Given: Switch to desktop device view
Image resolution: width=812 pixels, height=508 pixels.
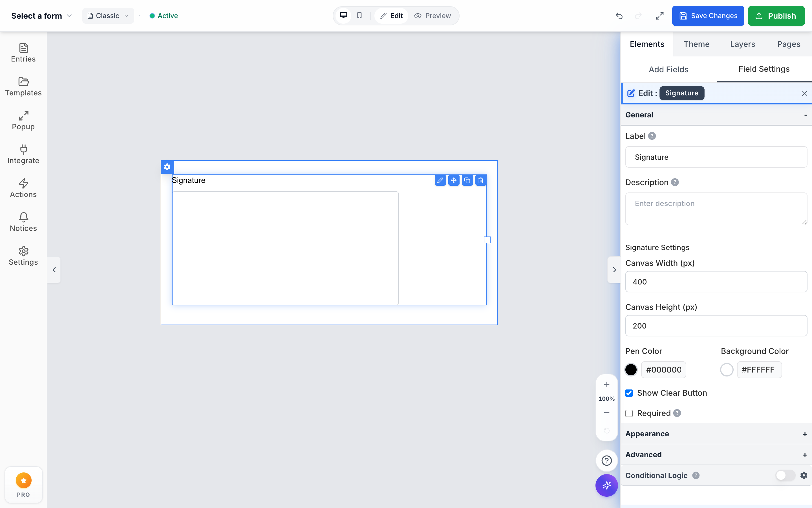Looking at the screenshot, I should click(x=343, y=16).
